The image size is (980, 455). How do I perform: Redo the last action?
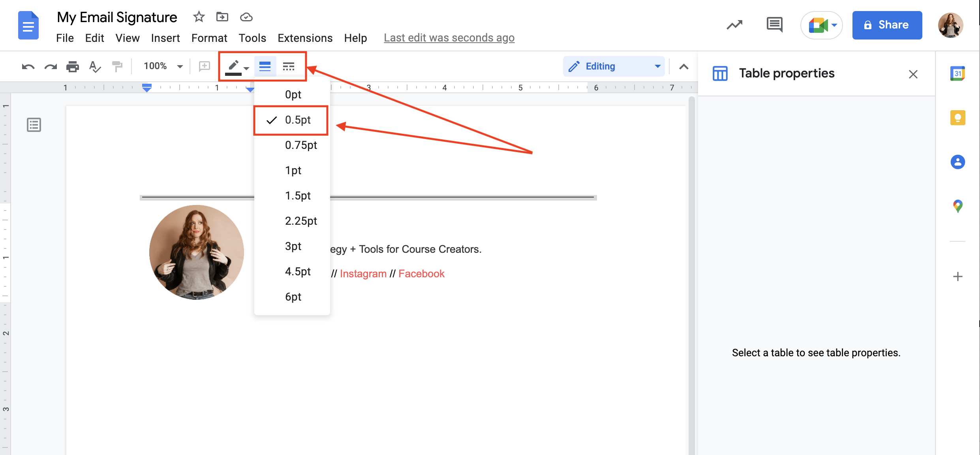[51, 66]
